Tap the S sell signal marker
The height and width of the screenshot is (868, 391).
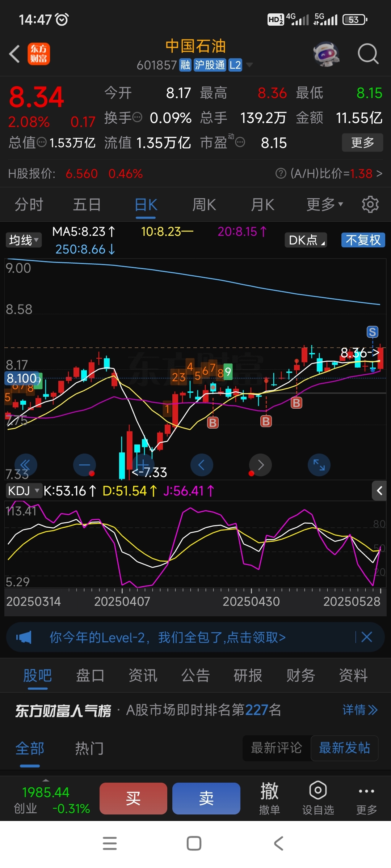[372, 332]
